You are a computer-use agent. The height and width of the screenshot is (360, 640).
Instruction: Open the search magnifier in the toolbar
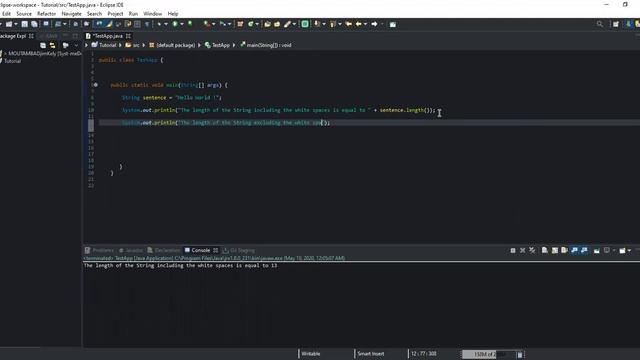click(x=600, y=24)
